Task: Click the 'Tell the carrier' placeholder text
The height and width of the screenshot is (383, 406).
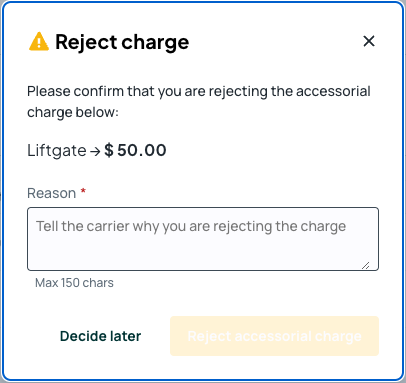Action: (x=191, y=226)
